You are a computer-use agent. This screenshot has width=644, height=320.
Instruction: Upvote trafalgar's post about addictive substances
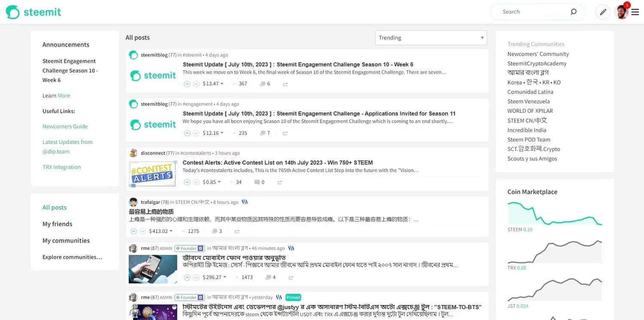[x=133, y=231]
